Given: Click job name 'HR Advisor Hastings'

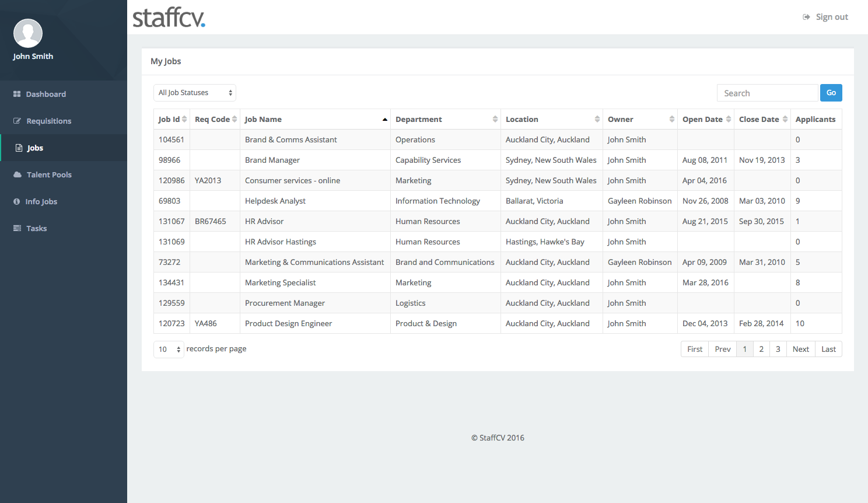Looking at the screenshot, I should click(x=281, y=242).
